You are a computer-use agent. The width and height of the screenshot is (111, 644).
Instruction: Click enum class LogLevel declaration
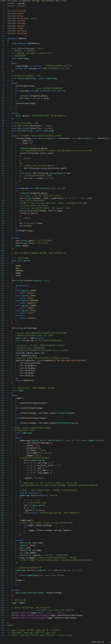[x=21, y=261]
